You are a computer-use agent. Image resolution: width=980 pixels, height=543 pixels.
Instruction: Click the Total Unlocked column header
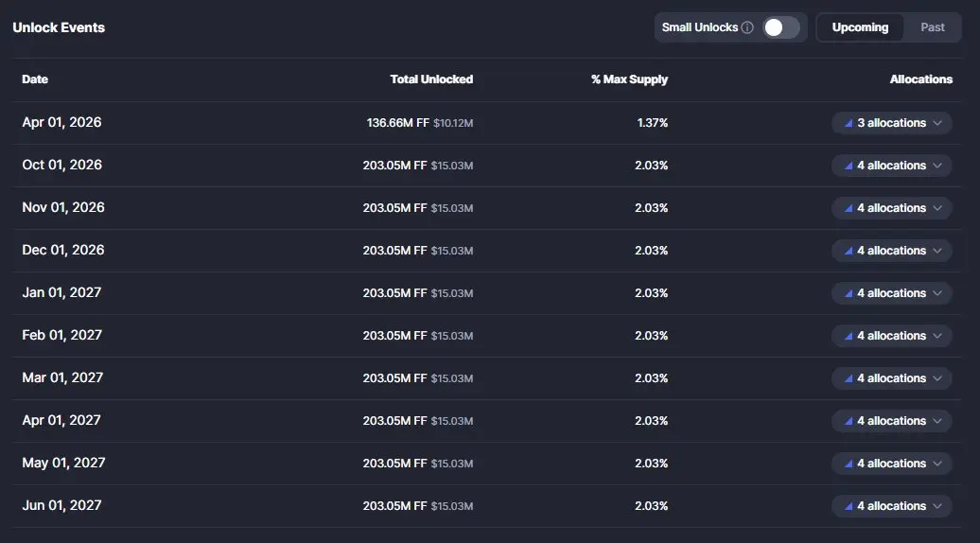pos(431,79)
